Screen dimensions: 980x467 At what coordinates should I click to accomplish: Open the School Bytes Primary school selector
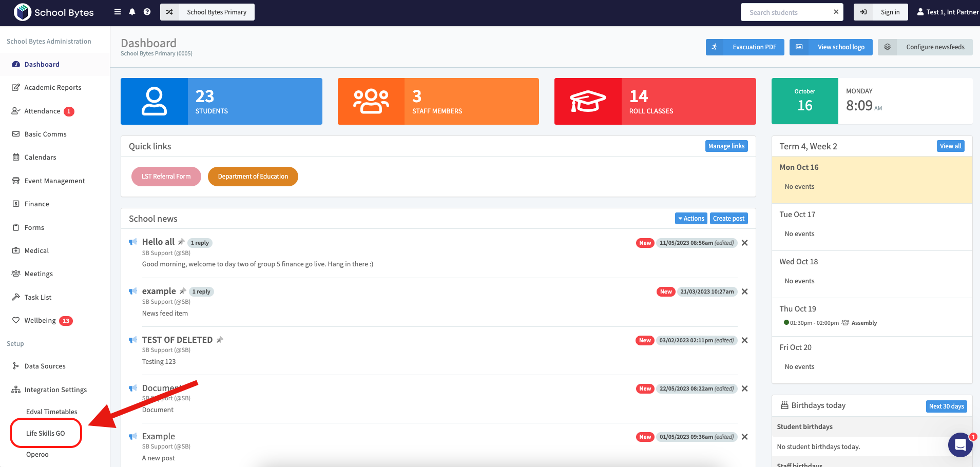click(216, 12)
